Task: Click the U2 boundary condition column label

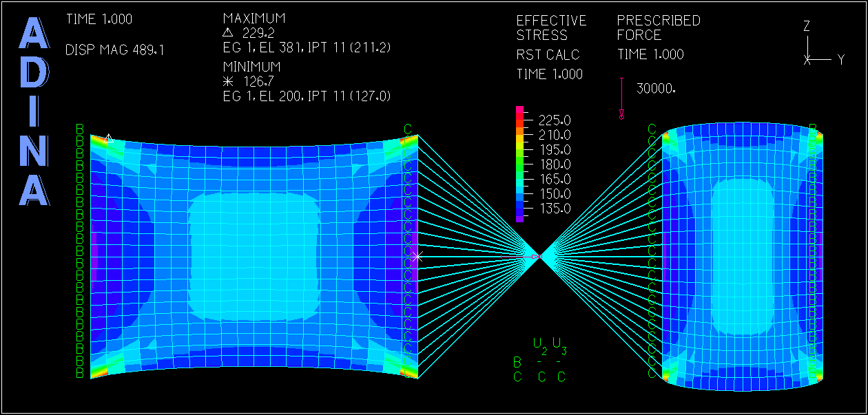Action: [539, 344]
